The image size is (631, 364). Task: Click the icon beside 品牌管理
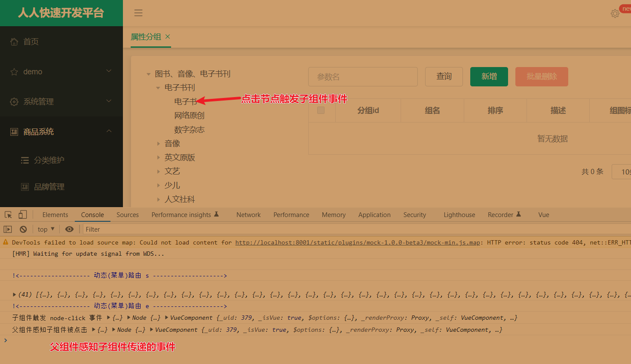25,187
